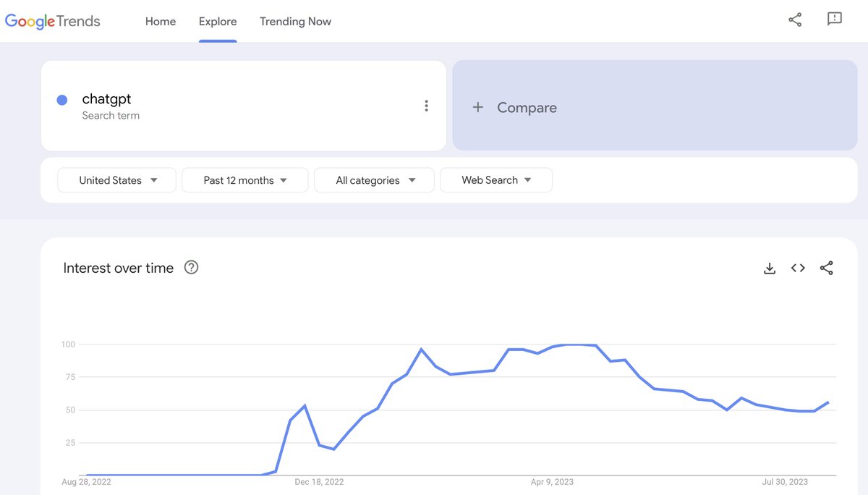Go to the Home tab
The image size is (868, 495).
click(161, 21)
